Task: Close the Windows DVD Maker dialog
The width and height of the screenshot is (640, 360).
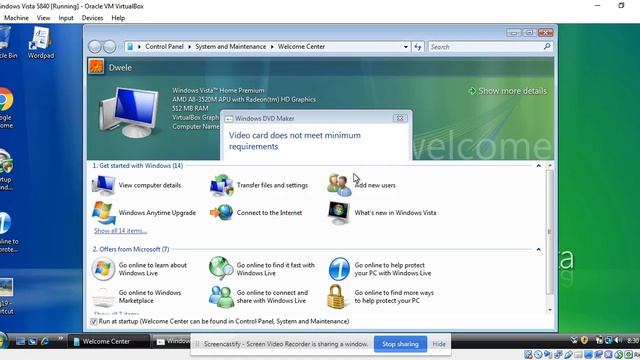Action: [400, 118]
